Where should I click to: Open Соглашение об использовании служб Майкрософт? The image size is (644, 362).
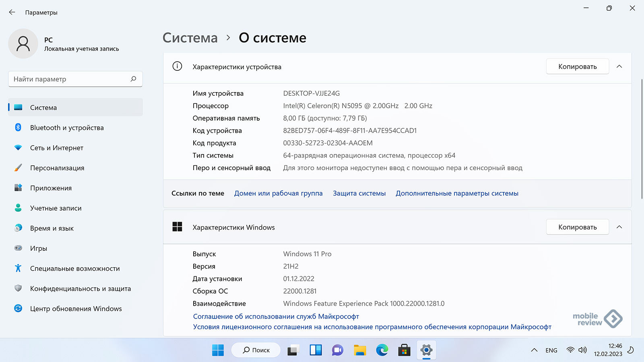[276, 317]
